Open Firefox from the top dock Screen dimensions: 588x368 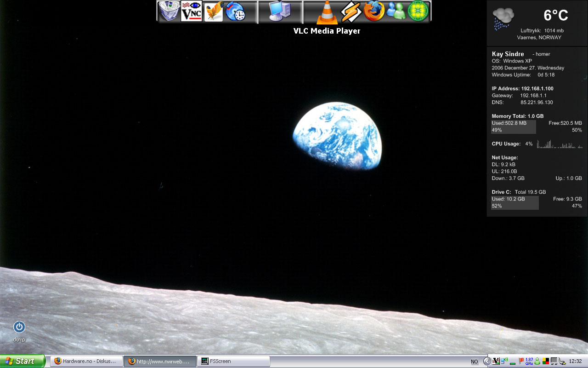374,11
